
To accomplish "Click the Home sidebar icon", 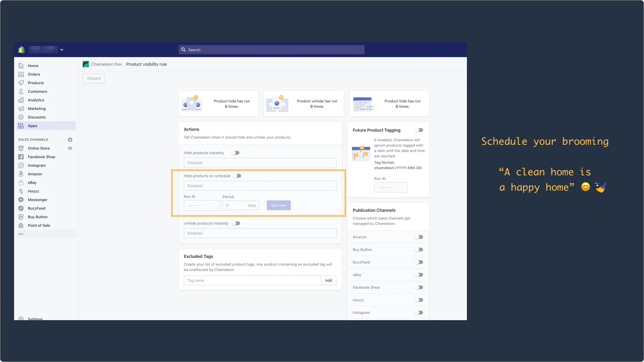I will pyautogui.click(x=21, y=66).
